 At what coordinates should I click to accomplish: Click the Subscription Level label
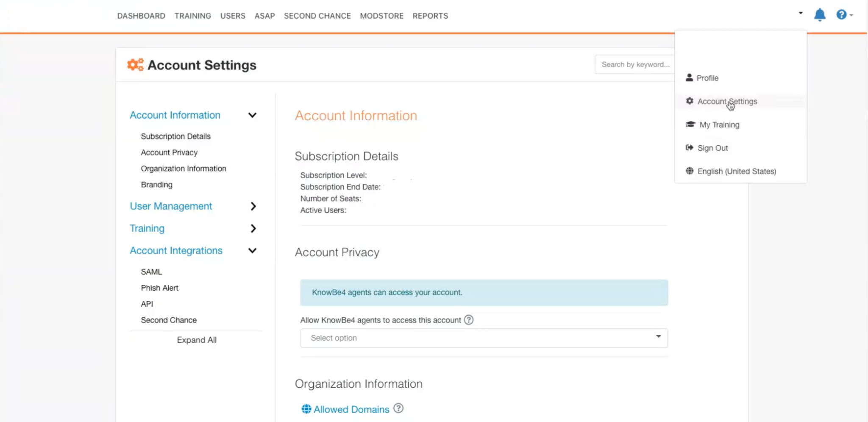coord(334,175)
